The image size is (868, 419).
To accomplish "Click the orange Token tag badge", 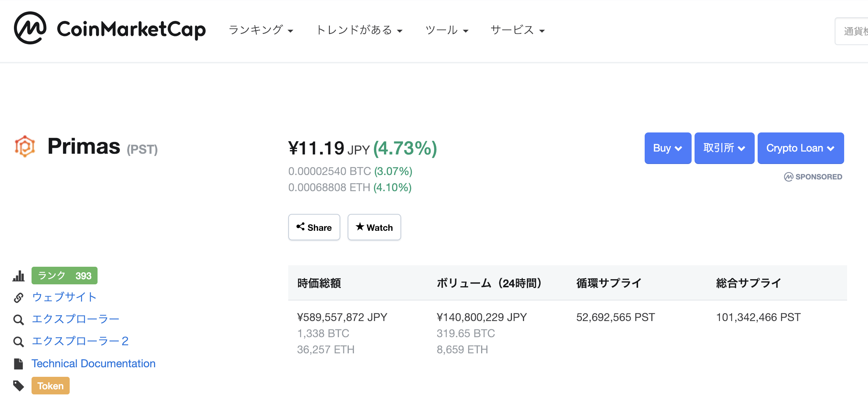I will click(x=50, y=386).
